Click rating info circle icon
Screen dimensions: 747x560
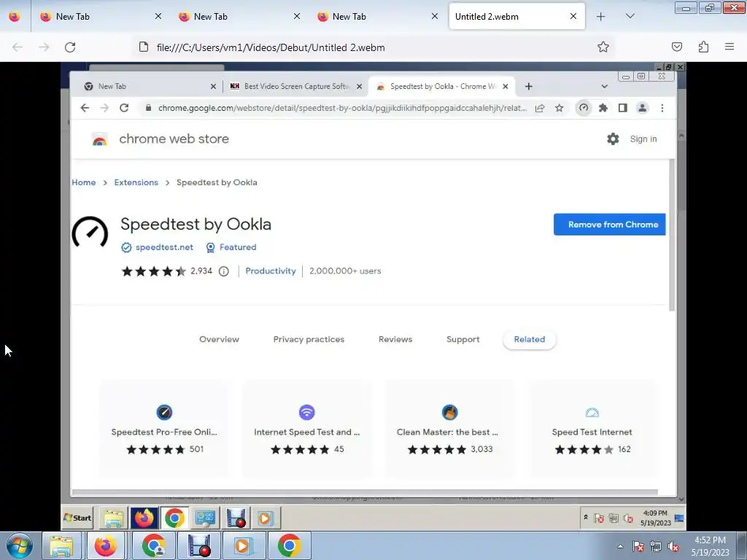click(x=223, y=271)
